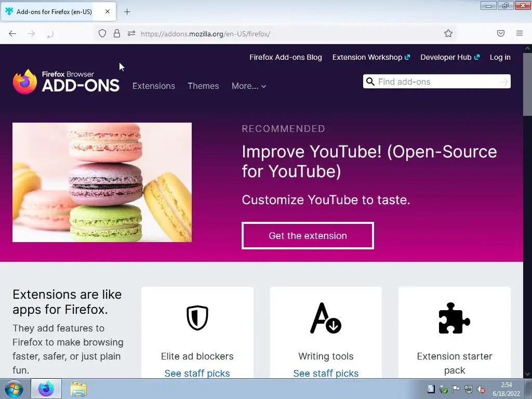Submit search with the arrow icon

504,82
